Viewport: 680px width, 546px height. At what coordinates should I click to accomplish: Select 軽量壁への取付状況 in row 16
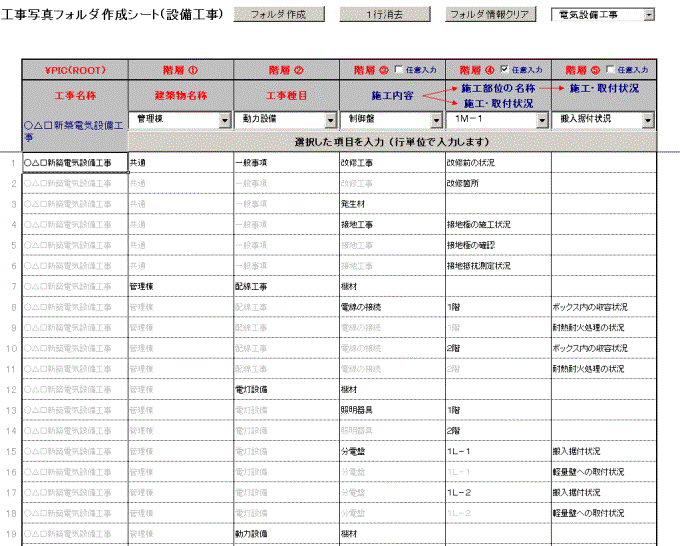[604, 472]
